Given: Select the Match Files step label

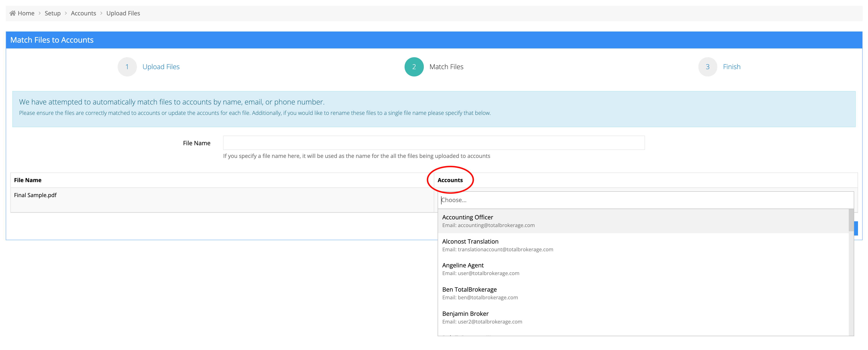Looking at the screenshot, I should coord(446,67).
